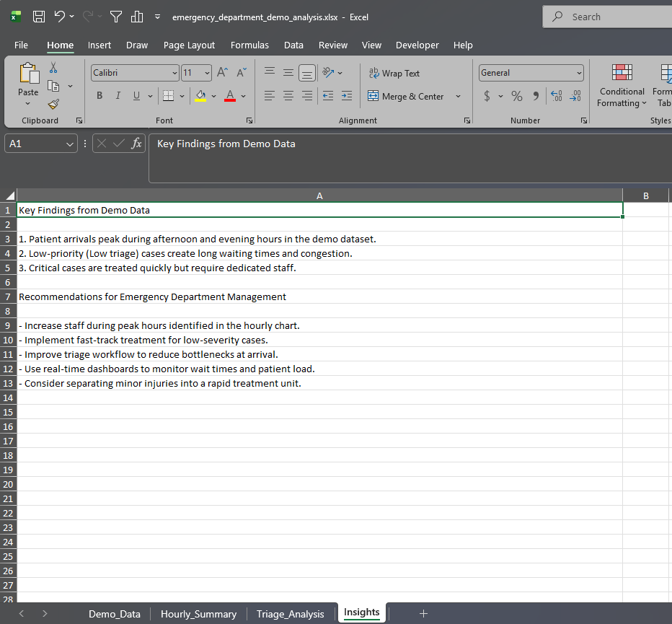This screenshot has height=624, width=672.
Task: Switch to the Triage_Analysis sheet tab
Action: pyautogui.click(x=291, y=614)
